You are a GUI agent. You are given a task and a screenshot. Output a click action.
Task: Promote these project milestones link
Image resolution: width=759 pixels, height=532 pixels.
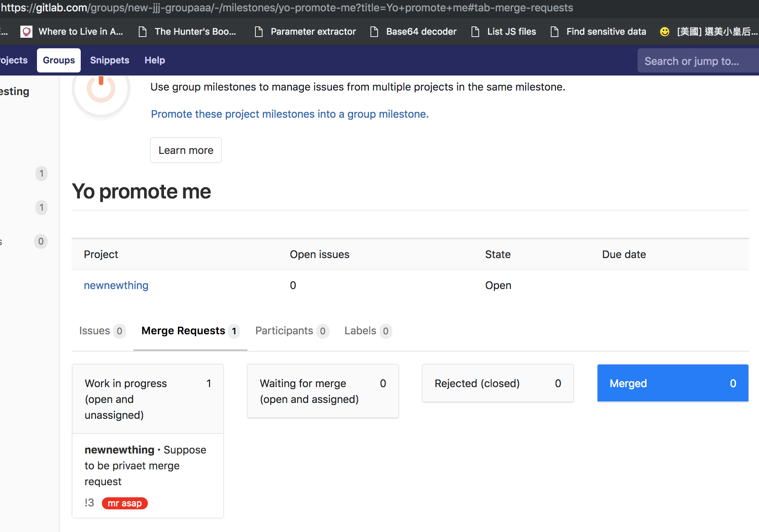point(290,114)
